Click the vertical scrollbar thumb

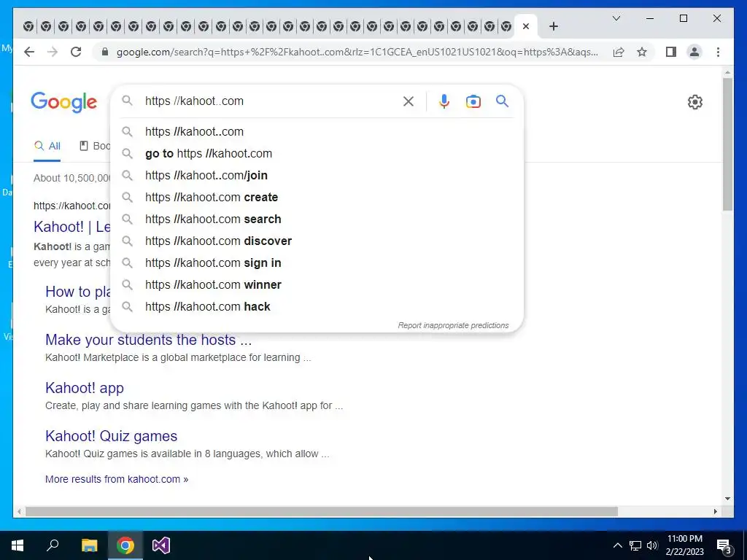coord(727,144)
